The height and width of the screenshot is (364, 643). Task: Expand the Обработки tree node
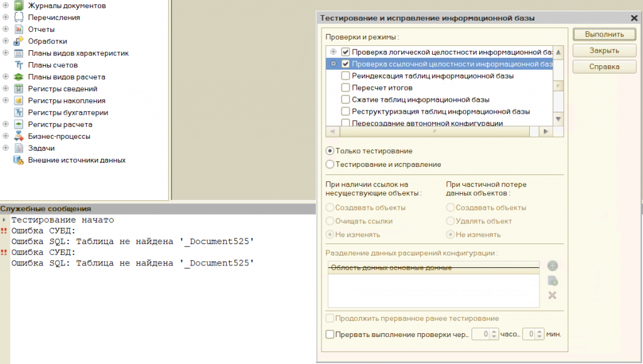pos(6,41)
